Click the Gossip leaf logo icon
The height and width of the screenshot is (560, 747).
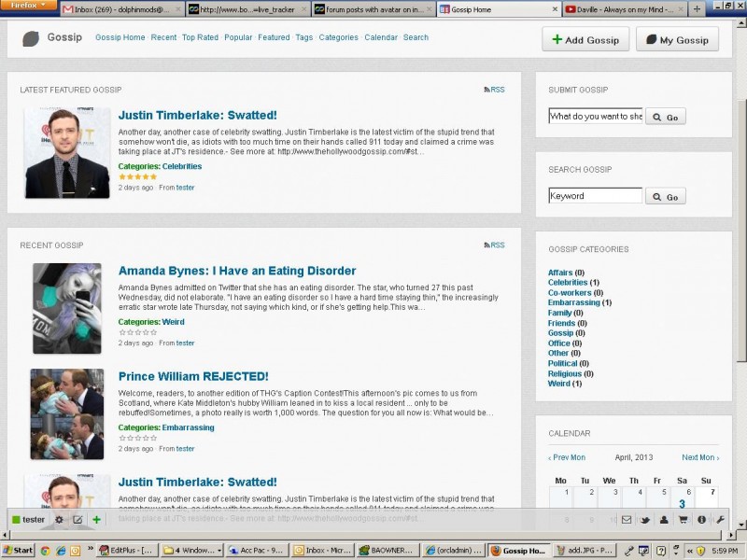[31, 38]
